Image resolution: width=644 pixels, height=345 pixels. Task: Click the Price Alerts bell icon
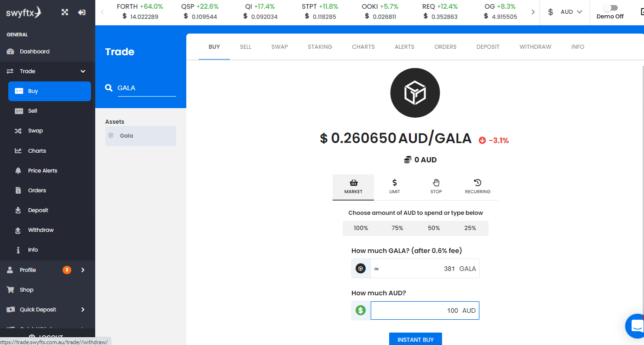click(18, 170)
